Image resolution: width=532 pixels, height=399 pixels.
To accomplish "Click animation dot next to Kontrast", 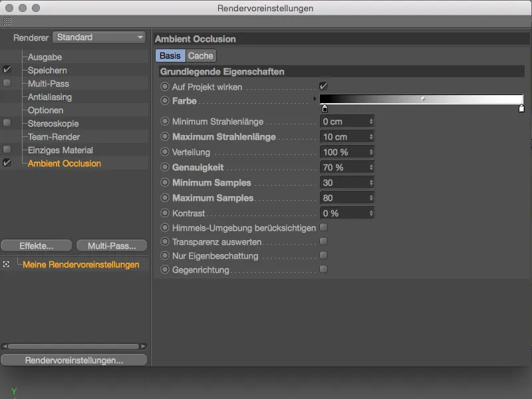I will pyautogui.click(x=164, y=213).
